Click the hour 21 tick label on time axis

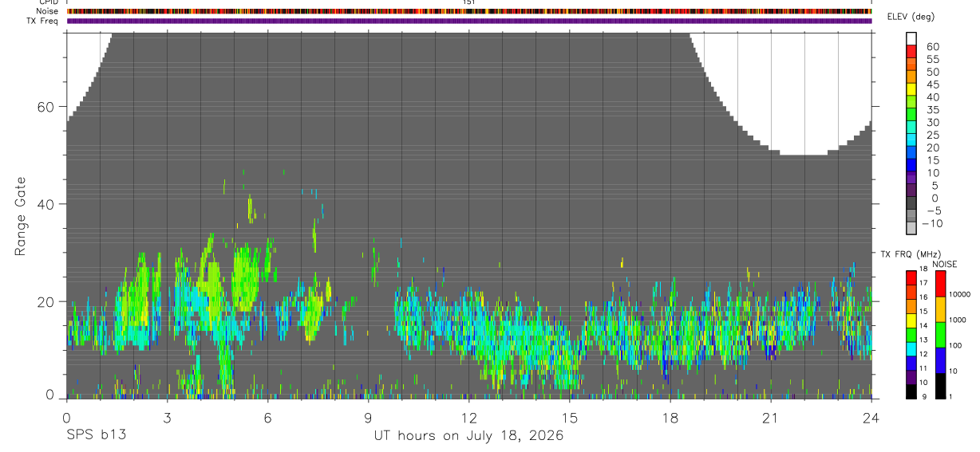[770, 417]
